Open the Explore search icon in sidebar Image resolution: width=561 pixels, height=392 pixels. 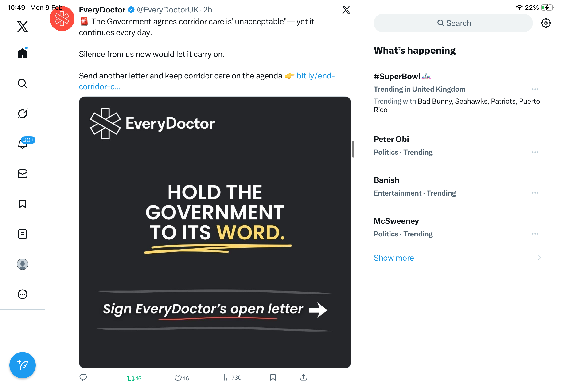(23, 83)
